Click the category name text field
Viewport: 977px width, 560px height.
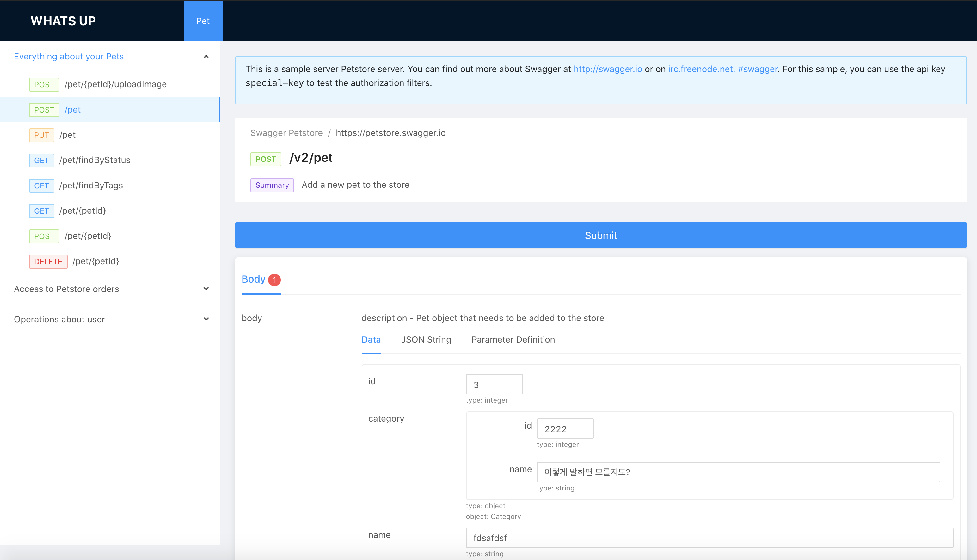tap(738, 472)
